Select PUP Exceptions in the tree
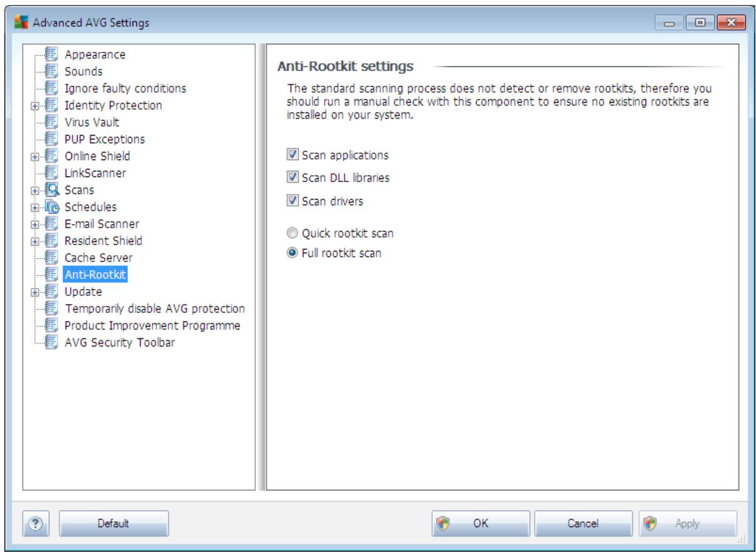 tap(104, 139)
